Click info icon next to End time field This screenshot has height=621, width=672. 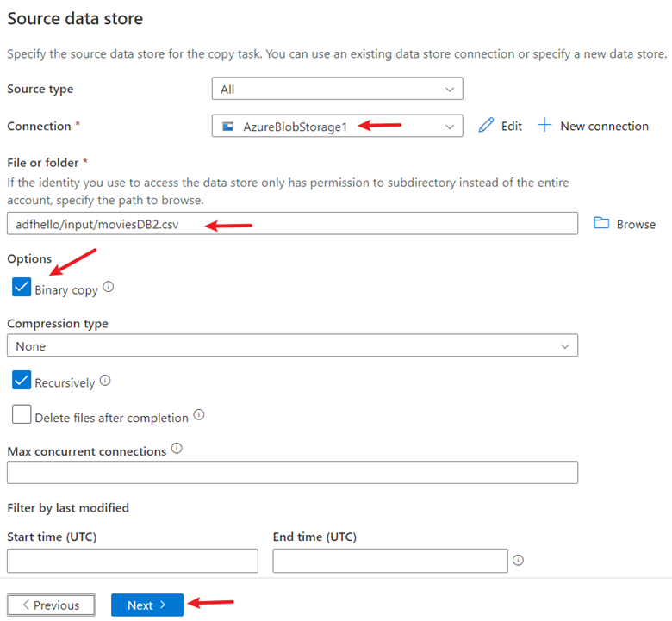(518, 560)
